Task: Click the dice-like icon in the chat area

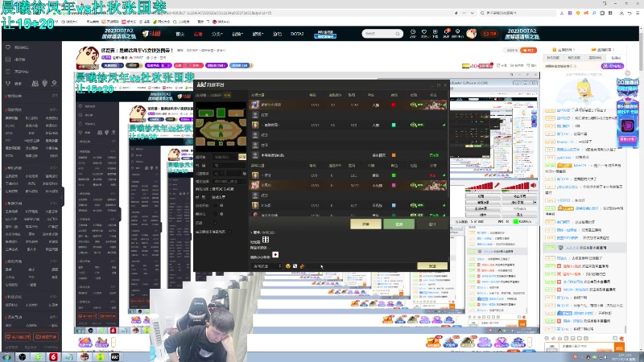Action: pos(266,239)
